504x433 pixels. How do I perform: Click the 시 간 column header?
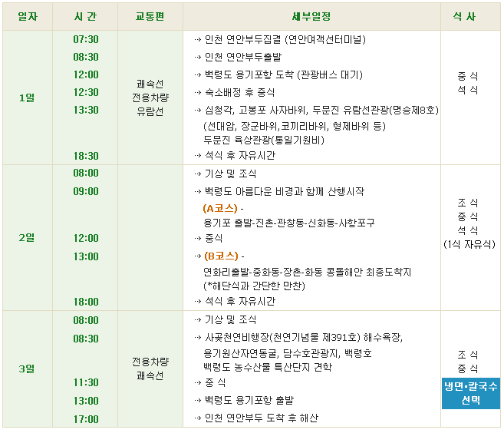point(85,17)
